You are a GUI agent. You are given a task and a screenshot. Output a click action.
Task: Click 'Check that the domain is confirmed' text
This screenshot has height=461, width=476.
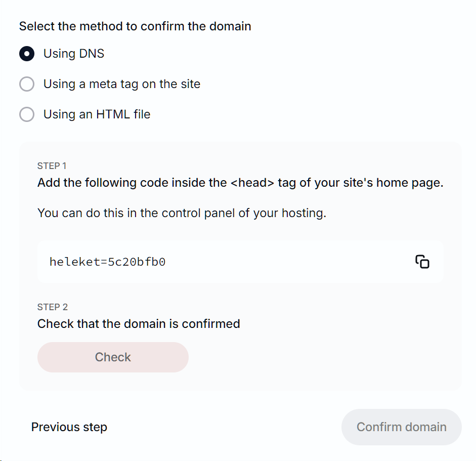(139, 324)
